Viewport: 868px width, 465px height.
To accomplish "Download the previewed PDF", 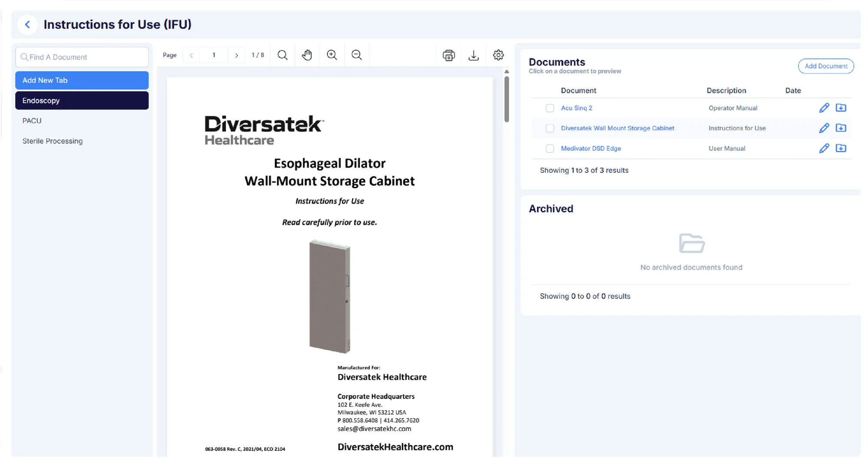I will 473,55.
